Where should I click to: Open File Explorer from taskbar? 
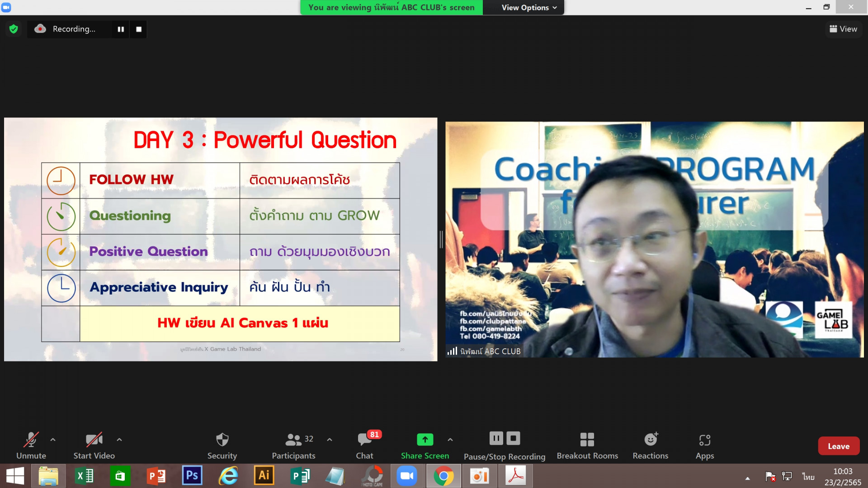click(x=48, y=476)
